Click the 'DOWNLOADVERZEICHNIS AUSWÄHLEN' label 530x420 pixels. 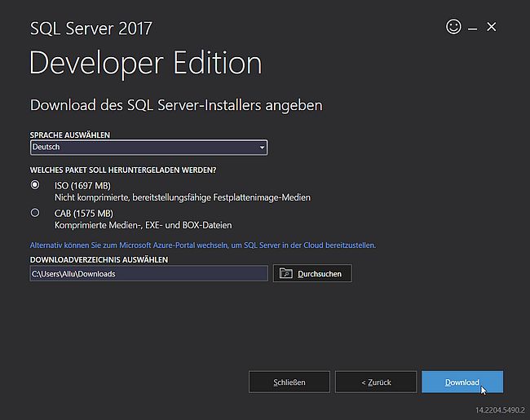[99, 259]
